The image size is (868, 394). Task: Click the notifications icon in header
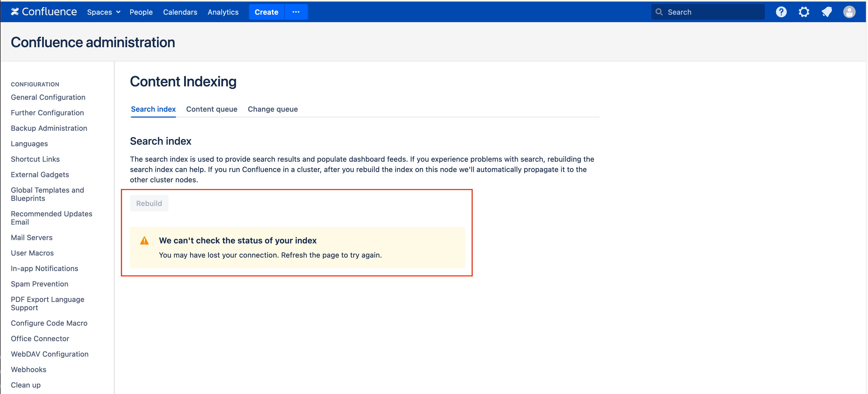826,12
